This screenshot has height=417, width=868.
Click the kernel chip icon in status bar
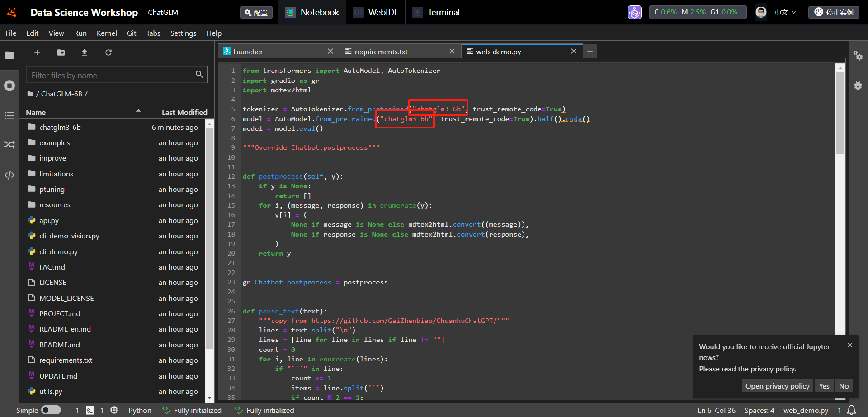tap(114, 410)
